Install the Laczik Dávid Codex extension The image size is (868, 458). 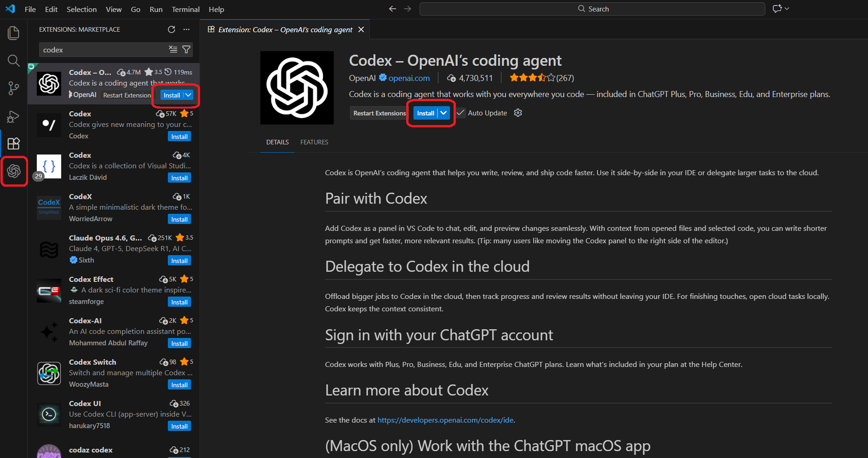[179, 178]
